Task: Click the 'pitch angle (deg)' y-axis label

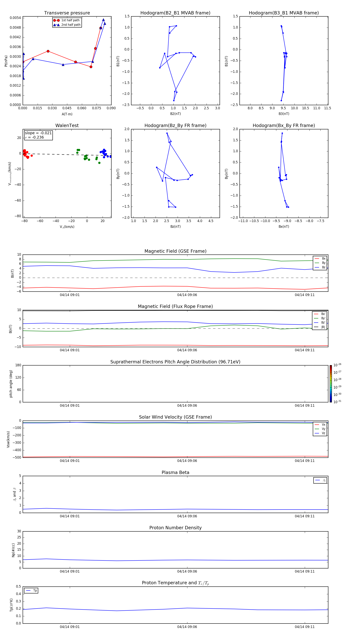Action: click(x=11, y=384)
